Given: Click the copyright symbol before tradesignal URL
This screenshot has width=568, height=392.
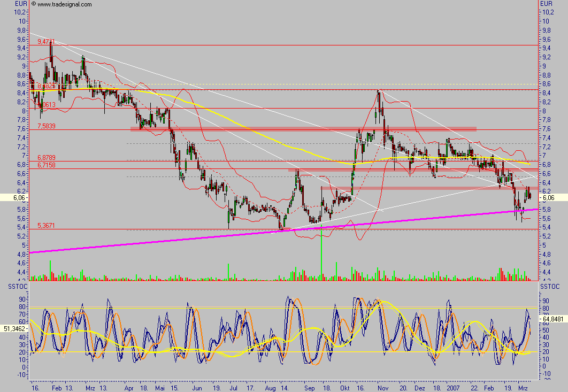Looking at the screenshot, I should 34,4.
